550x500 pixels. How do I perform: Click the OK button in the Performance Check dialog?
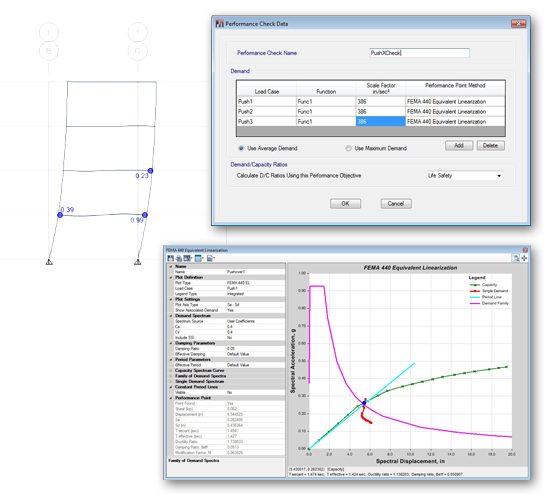346,204
